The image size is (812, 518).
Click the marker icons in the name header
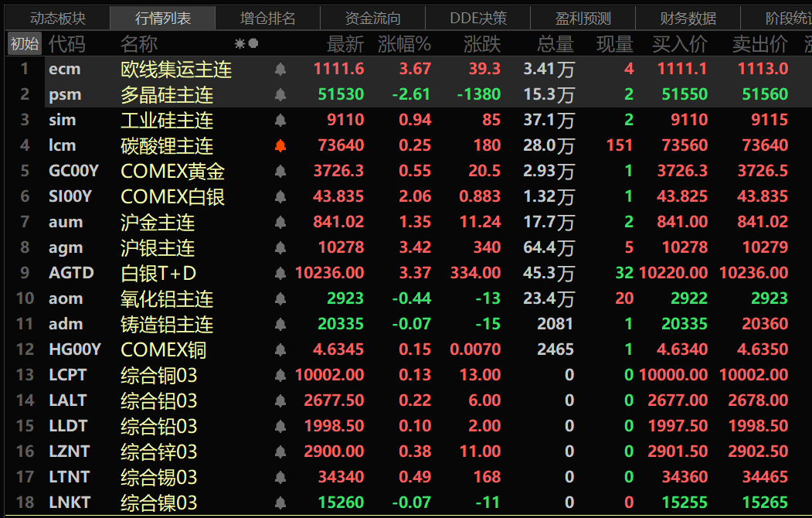tap(246, 44)
